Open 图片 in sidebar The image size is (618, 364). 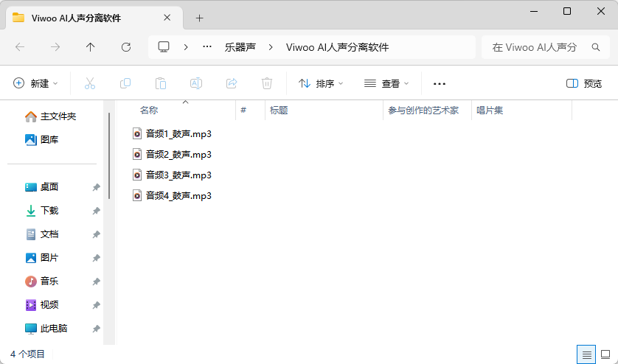49,258
